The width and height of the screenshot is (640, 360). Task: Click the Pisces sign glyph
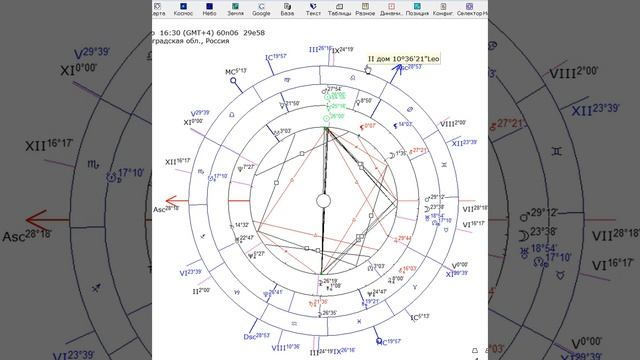coord(359,322)
